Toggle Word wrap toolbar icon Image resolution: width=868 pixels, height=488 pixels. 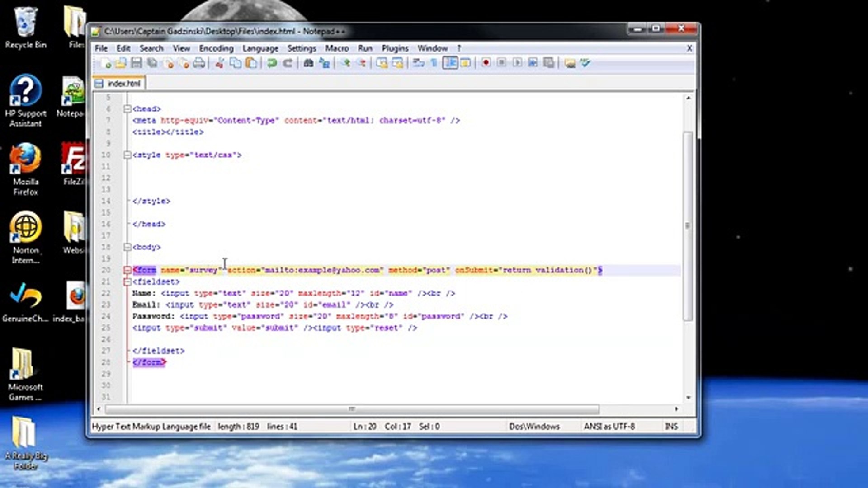pos(419,63)
